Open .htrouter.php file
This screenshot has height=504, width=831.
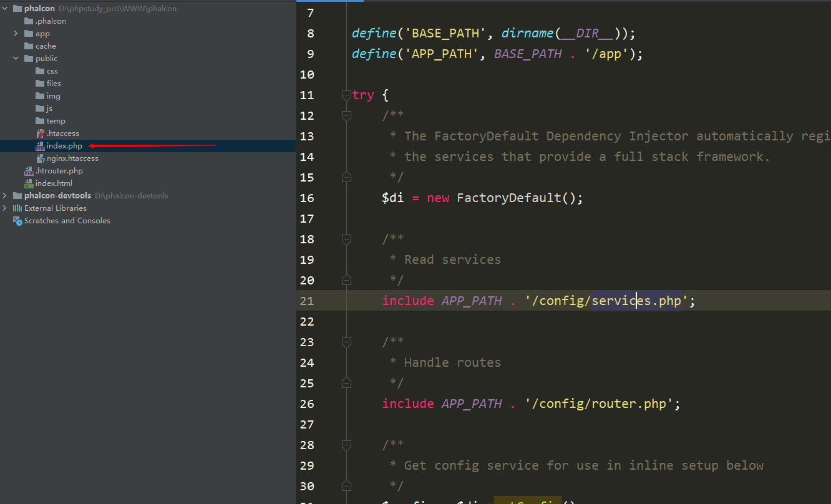coord(59,171)
